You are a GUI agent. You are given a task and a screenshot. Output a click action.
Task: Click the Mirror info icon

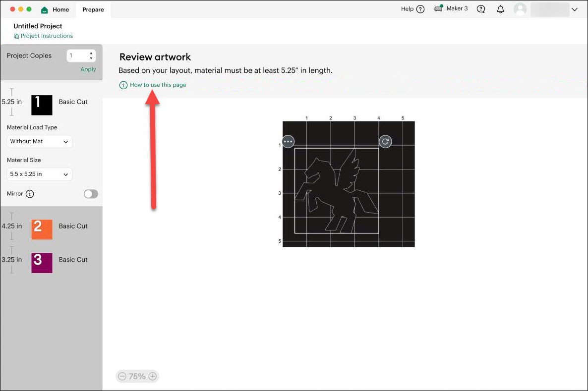30,194
